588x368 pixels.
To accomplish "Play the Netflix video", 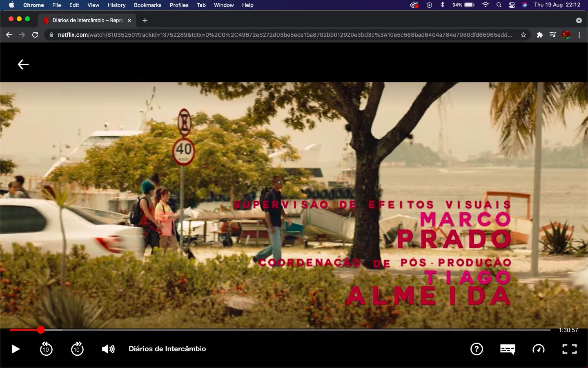I will [16, 349].
